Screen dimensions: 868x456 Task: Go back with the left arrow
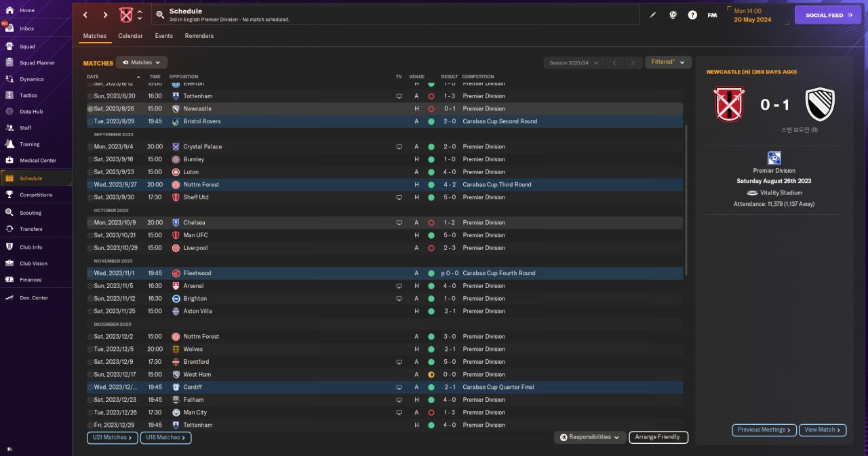pyautogui.click(x=85, y=15)
